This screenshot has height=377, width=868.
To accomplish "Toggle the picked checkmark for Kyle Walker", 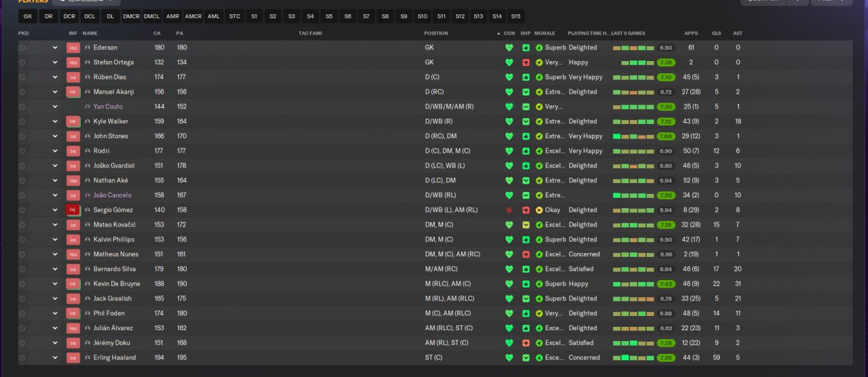I will tap(22, 121).
